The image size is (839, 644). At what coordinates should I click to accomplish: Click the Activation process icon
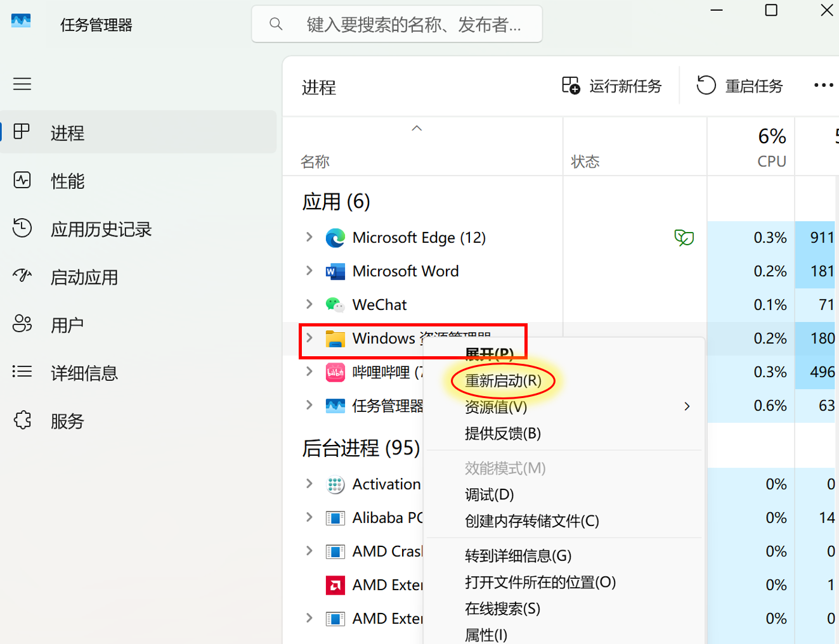pyautogui.click(x=335, y=484)
